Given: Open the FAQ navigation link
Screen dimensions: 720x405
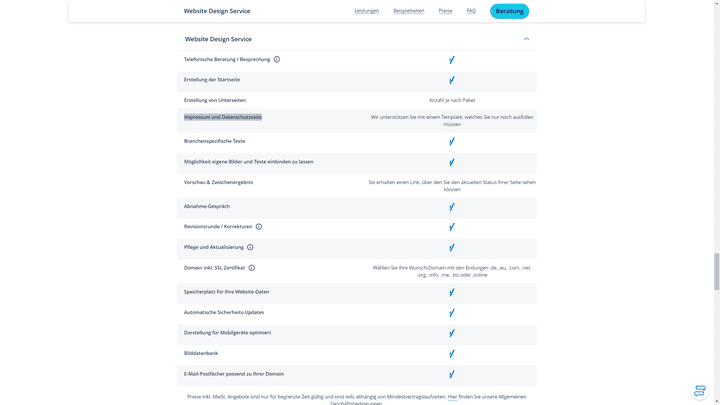Looking at the screenshot, I should pyautogui.click(x=471, y=11).
